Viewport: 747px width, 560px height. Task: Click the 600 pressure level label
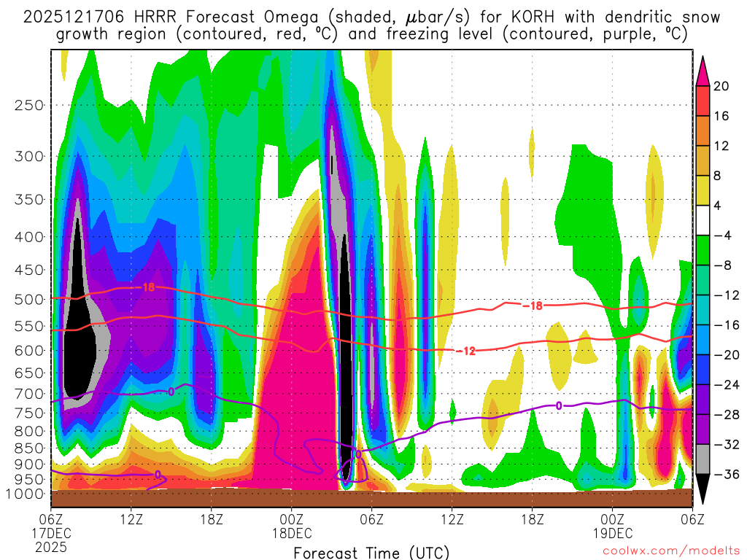28,351
